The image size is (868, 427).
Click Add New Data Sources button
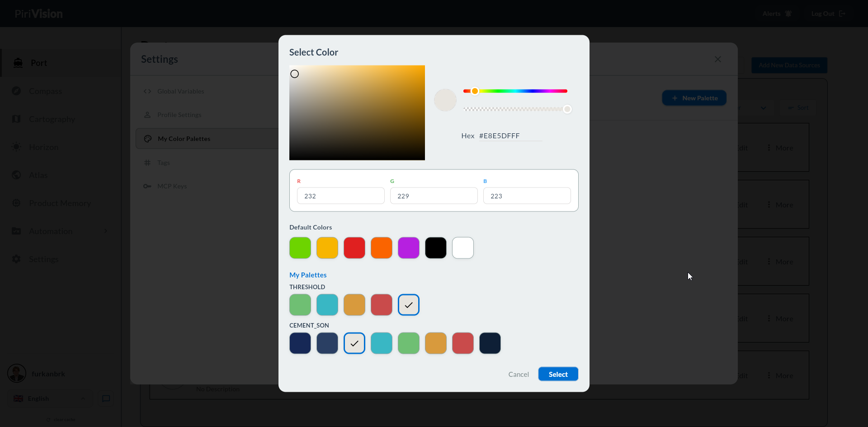tap(789, 65)
